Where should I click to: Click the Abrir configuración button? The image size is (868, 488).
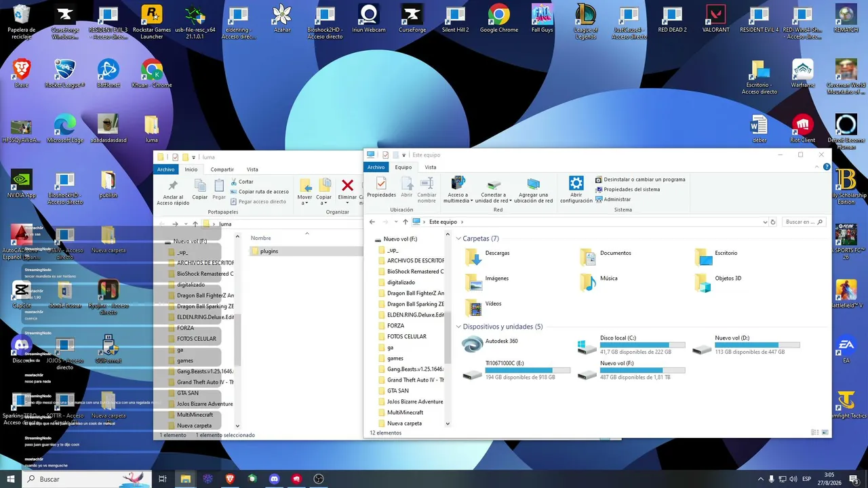click(576, 189)
